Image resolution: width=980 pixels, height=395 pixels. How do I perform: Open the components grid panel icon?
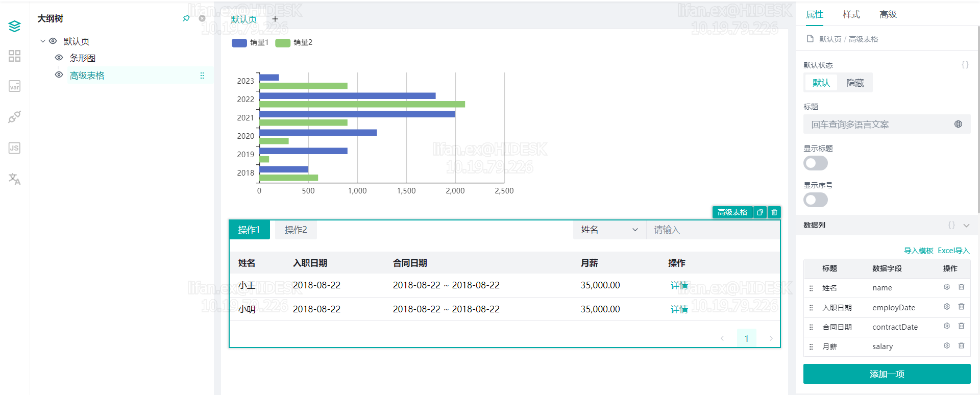[14, 56]
